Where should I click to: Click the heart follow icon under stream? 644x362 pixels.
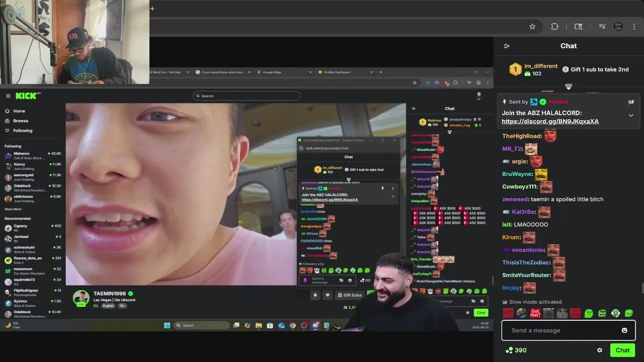(328, 295)
